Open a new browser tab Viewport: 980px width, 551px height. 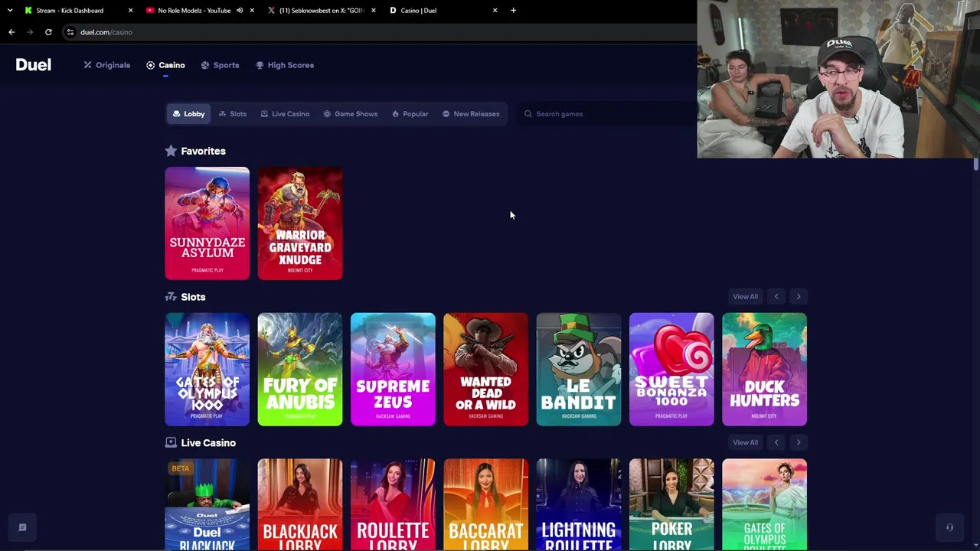[x=513, y=11]
